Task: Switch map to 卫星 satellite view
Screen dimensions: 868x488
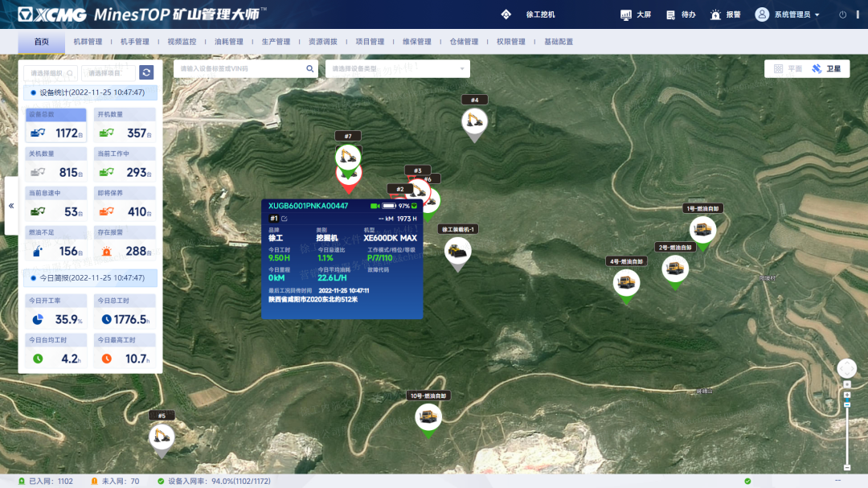Action: 826,69
